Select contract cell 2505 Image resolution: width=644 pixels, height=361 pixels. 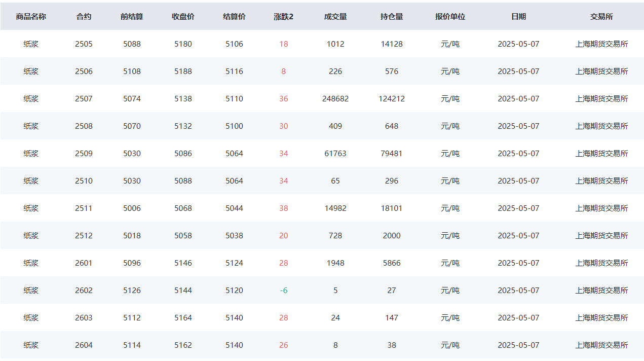[84, 44]
